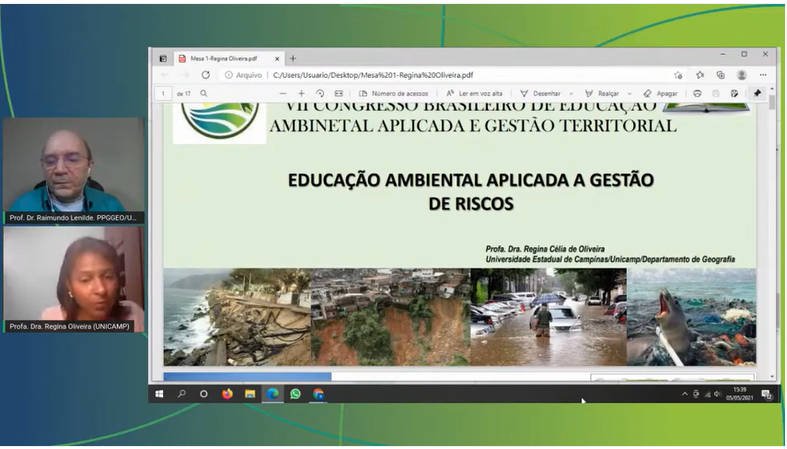Open File Explorer from the taskbar
The image size is (787, 449).
click(250, 394)
